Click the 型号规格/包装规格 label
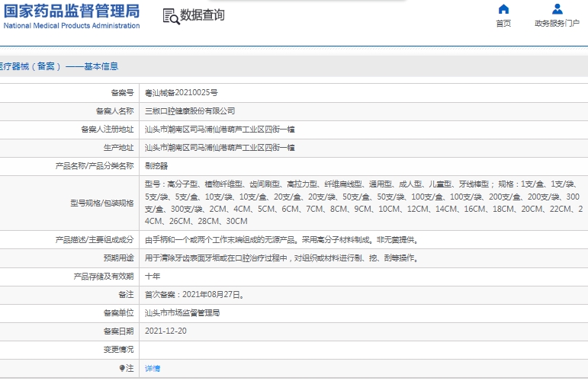588x384 pixels. [x=102, y=203]
